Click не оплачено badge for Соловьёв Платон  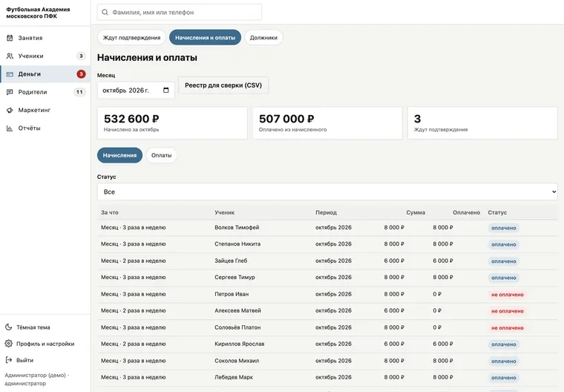point(507,328)
